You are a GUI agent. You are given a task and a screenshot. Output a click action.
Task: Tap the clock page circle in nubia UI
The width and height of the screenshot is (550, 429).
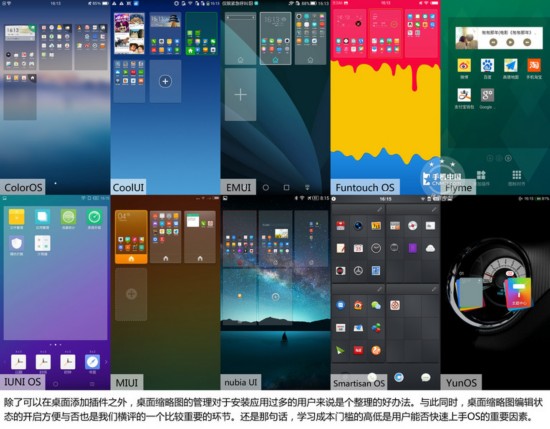click(276, 297)
